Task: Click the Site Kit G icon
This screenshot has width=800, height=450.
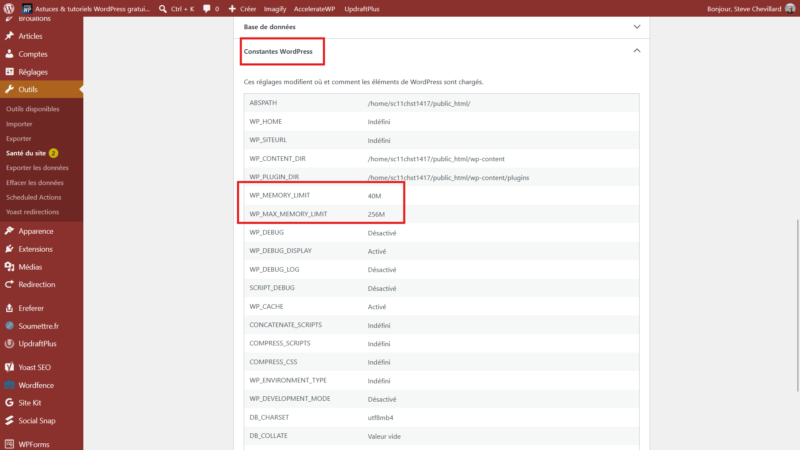Action: [9, 403]
